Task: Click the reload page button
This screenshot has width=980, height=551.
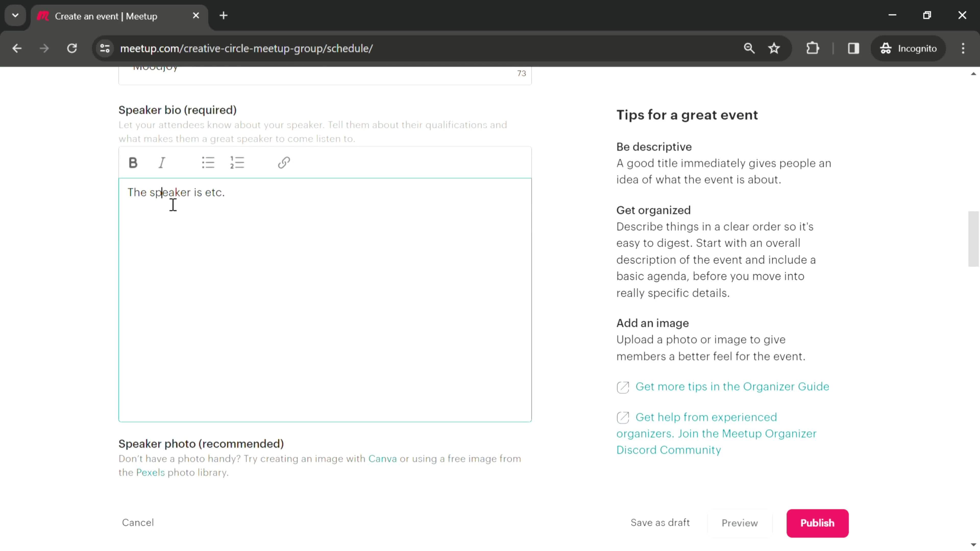Action: pos(72,48)
